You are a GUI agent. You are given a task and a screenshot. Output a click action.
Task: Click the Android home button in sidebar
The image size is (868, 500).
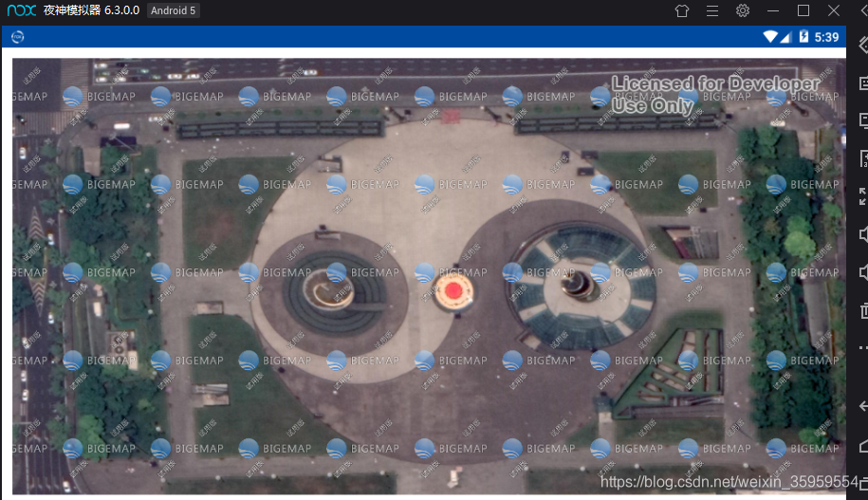863,446
